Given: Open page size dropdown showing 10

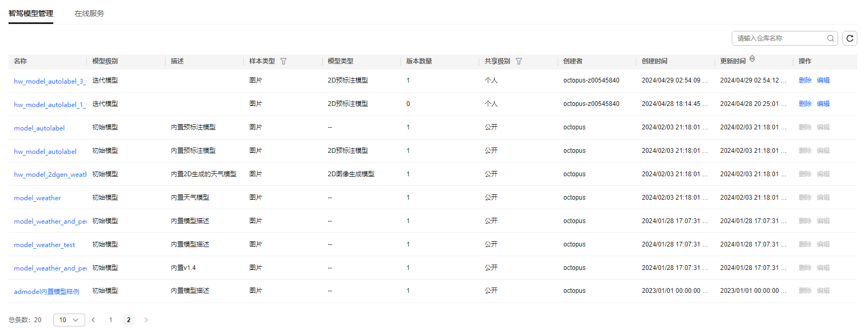Looking at the screenshot, I should tap(69, 320).
